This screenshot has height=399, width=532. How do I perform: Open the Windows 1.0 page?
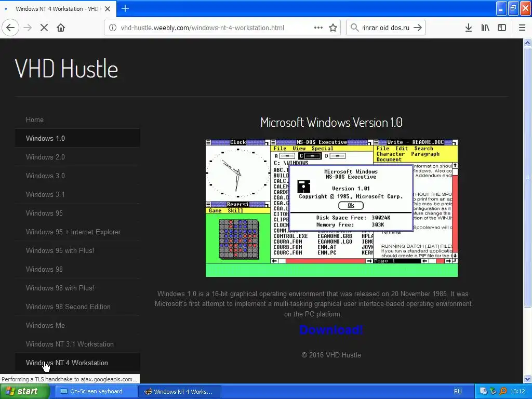point(77,138)
